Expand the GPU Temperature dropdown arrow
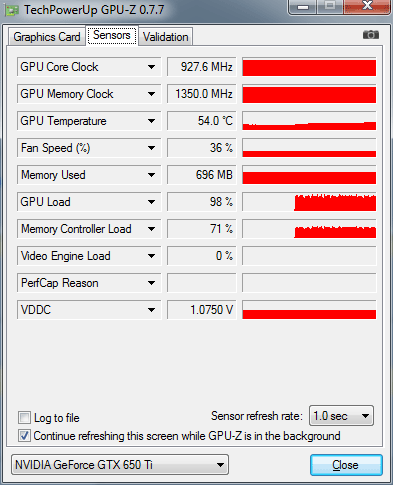 pyautogui.click(x=152, y=121)
